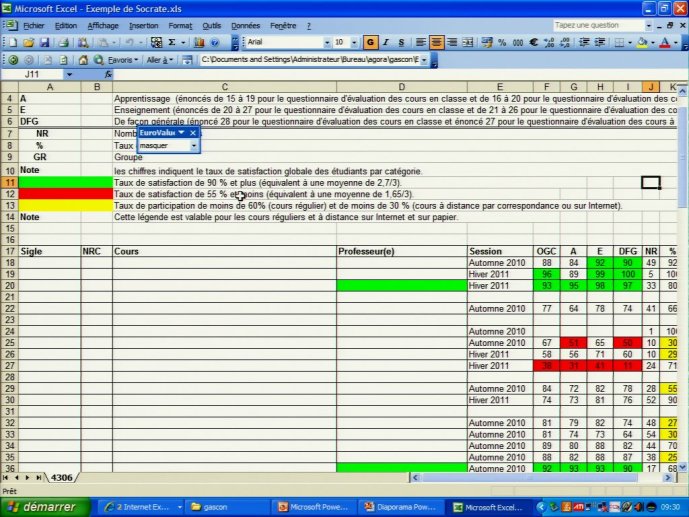The height and width of the screenshot is (517, 689).
Task: Type in the Tapez une question box
Action: coord(598,25)
